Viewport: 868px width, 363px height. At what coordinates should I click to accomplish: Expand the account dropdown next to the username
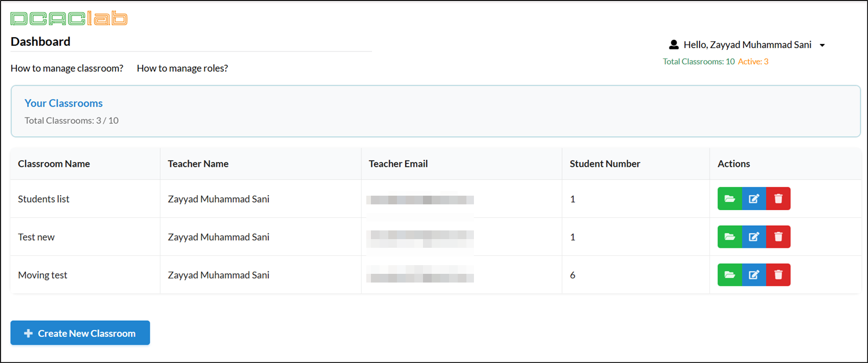823,45
